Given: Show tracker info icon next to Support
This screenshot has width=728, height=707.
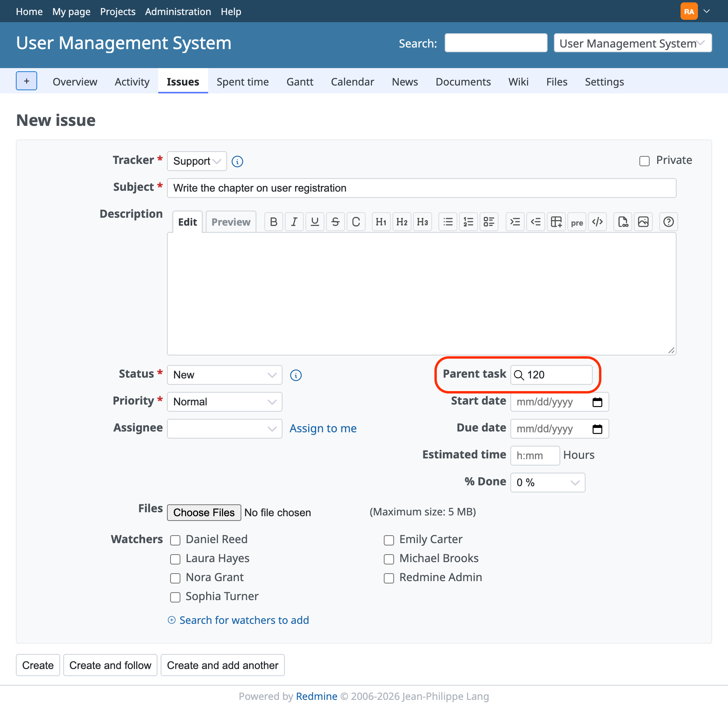Looking at the screenshot, I should click(237, 162).
